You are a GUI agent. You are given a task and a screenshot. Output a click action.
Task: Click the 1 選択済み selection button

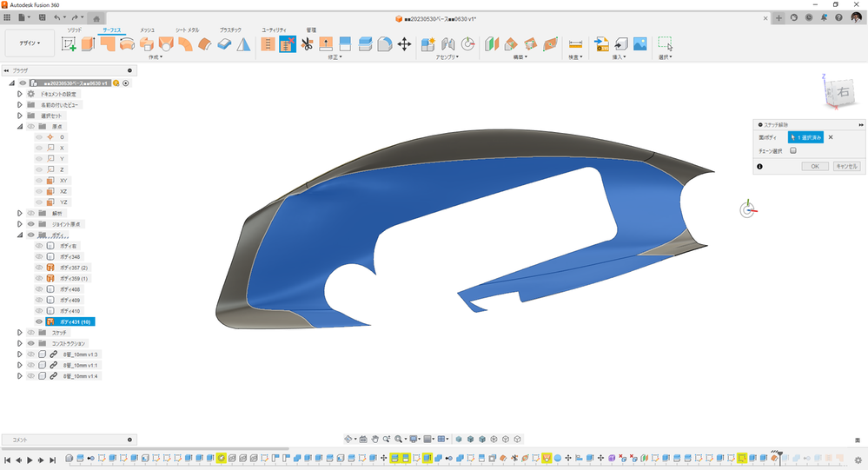coord(805,137)
